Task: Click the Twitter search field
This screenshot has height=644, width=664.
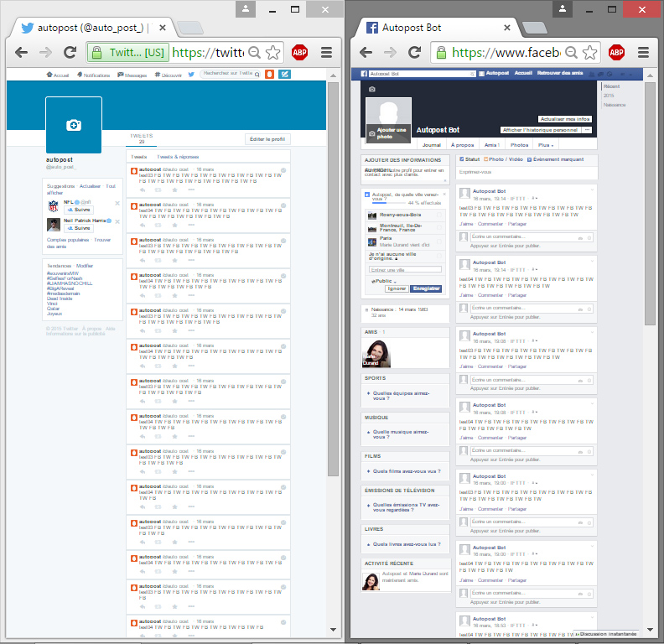Action: pos(226,75)
